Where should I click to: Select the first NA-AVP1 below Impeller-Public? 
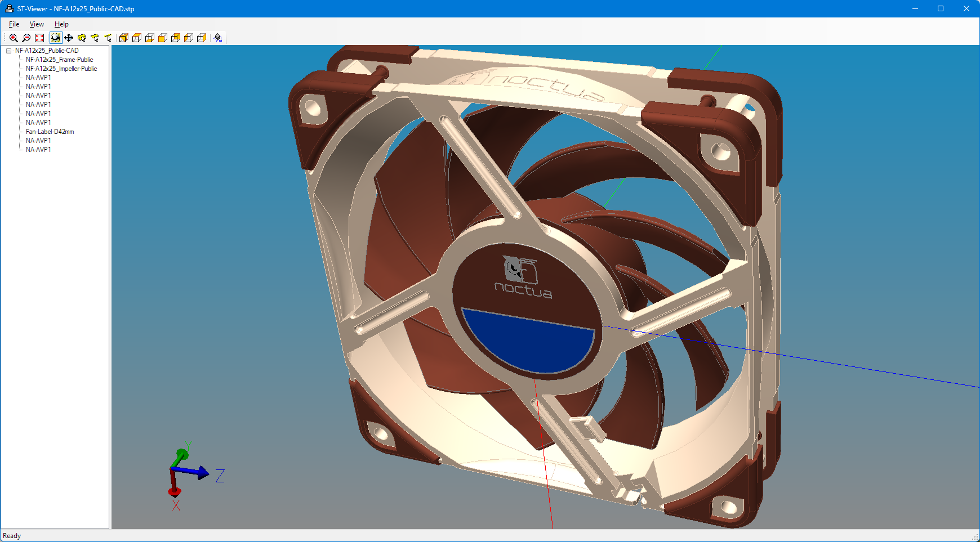(x=38, y=78)
